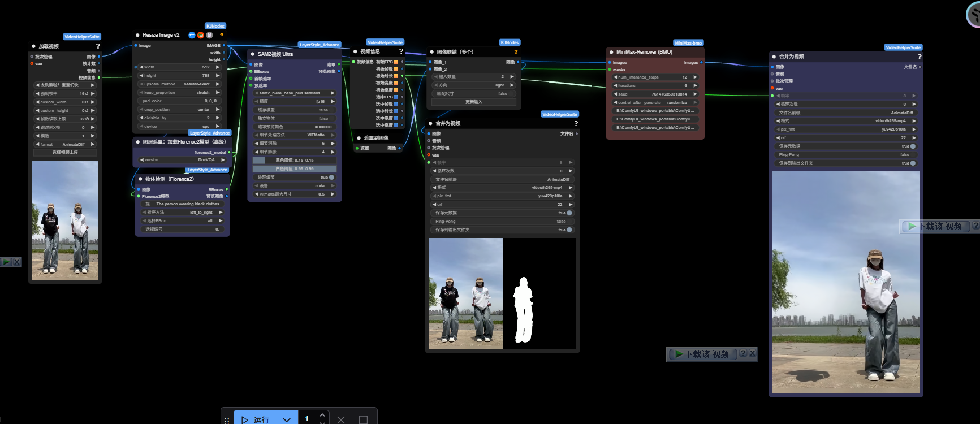Open the upscale_method dropdown set to nearest-exact
The height and width of the screenshot is (424, 980).
pos(179,84)
